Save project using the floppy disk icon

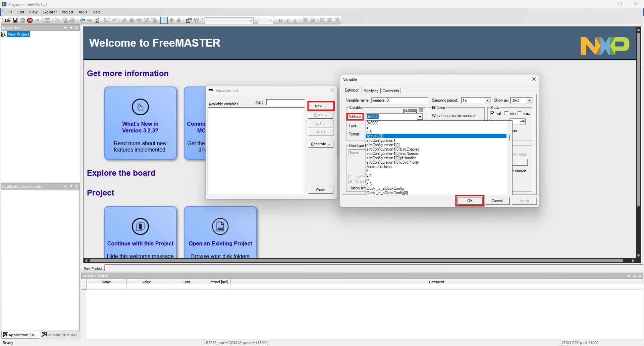coord(15,20)
